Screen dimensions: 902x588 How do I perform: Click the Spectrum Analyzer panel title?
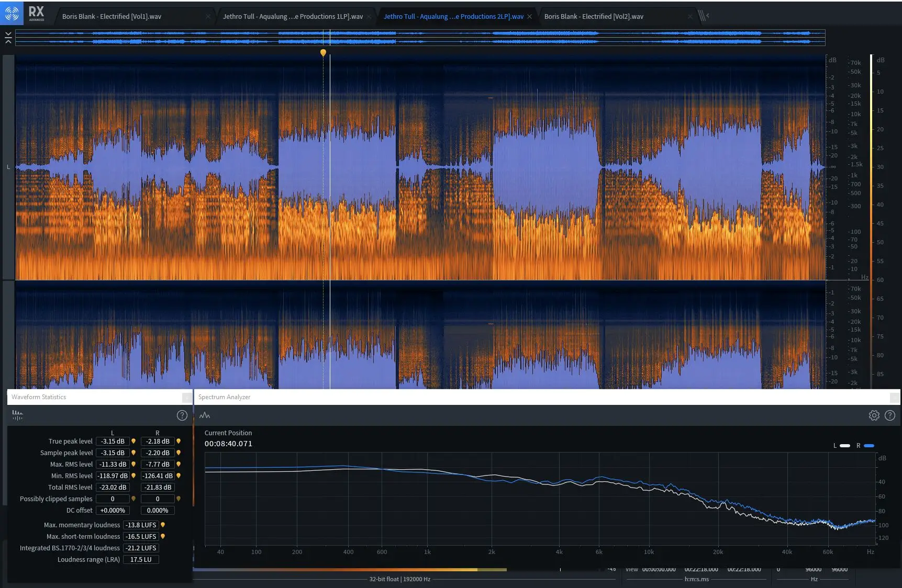pos(224,397)
